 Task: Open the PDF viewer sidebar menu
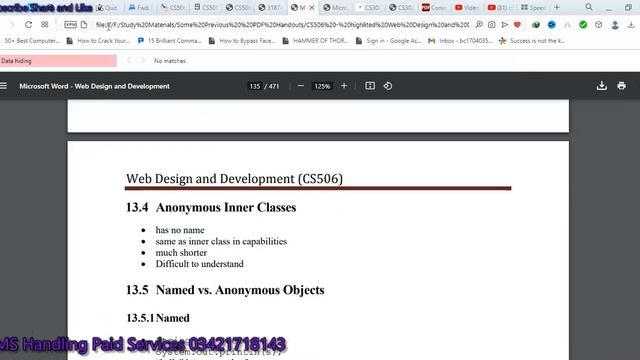(x=4, y=86)
